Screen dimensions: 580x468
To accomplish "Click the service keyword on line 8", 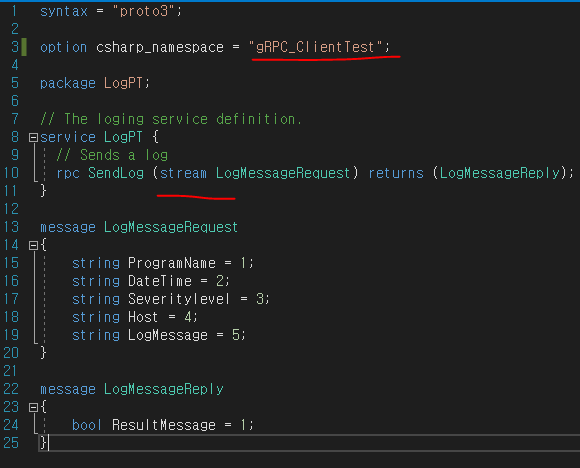I will [68, 137].
